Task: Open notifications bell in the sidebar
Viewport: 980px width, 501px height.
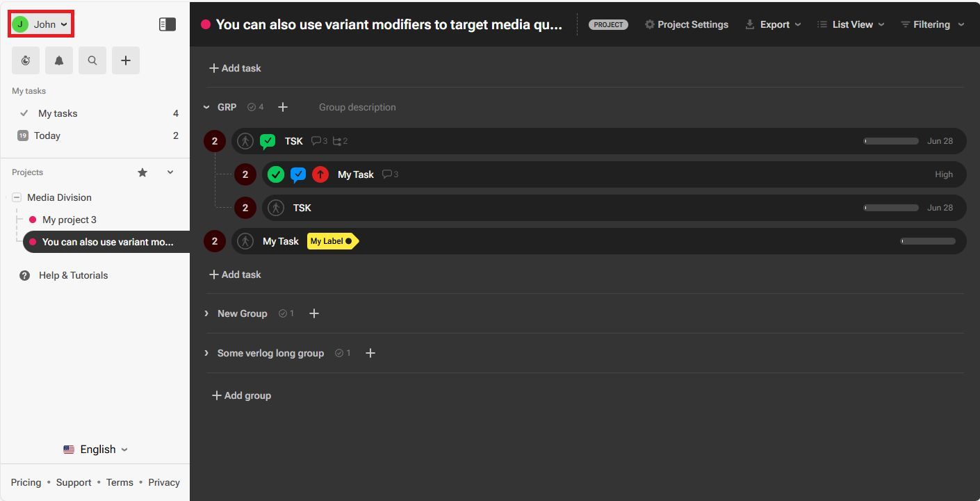Action: (59, 60)
